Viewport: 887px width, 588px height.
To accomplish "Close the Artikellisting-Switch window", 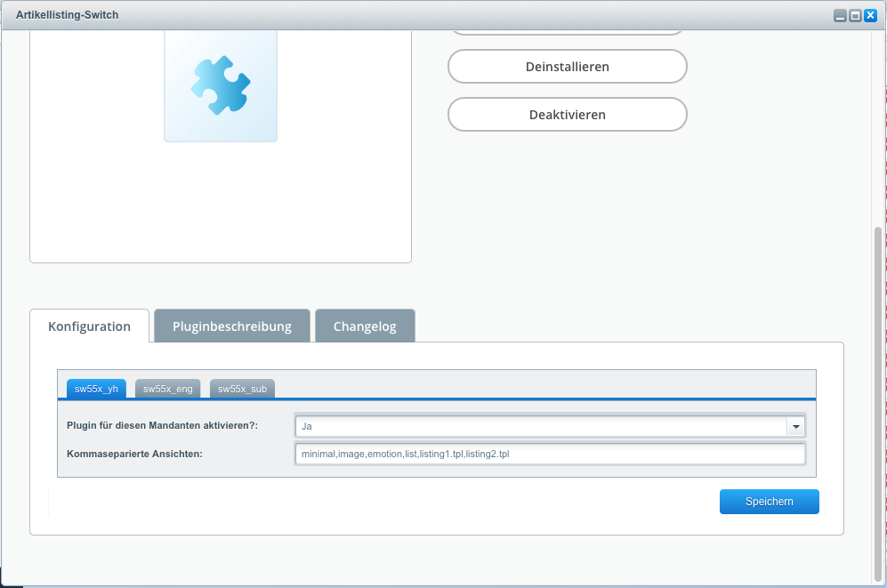I will pos(870,16).
